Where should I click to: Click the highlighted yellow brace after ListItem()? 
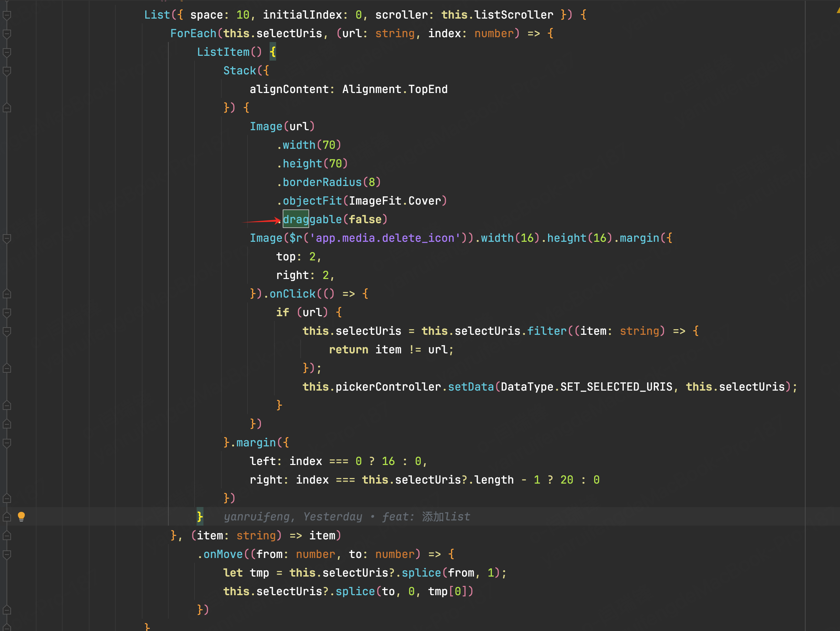pyautogui.click(x=273, y=52)
